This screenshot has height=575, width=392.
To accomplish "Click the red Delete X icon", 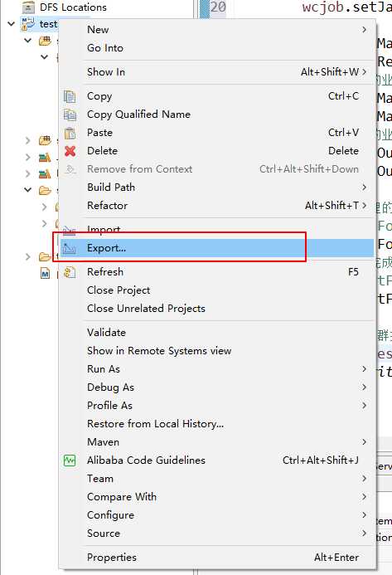I will [70, 151].
